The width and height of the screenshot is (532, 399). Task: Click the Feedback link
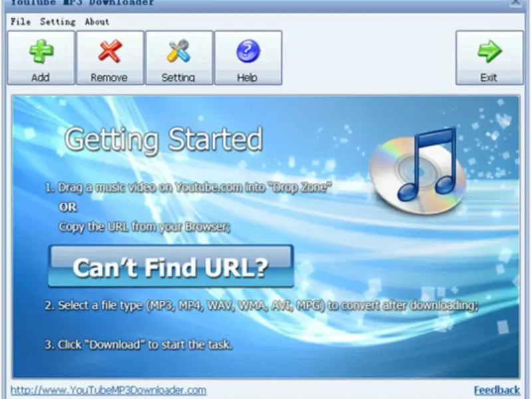(x=497, y=390)
